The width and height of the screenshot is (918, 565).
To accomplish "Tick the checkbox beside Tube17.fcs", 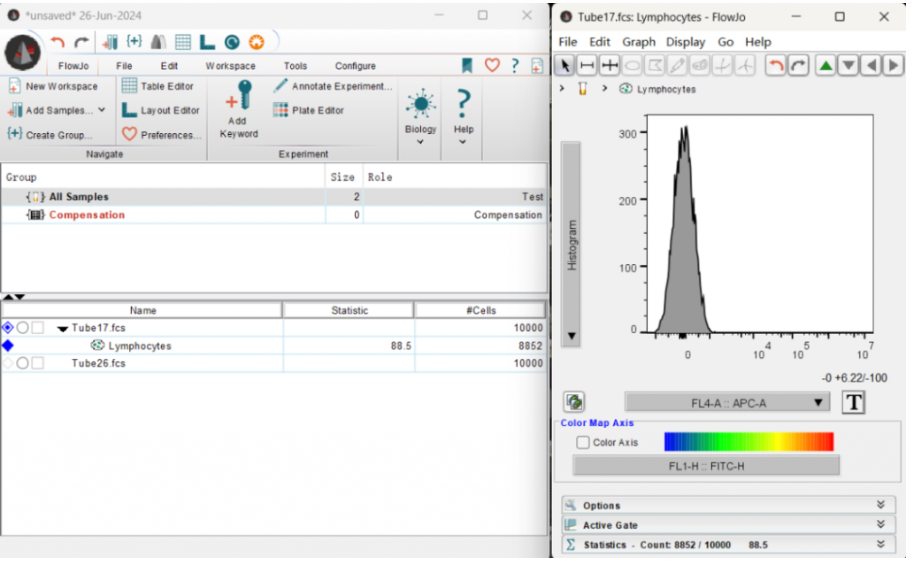I will 37,328.
